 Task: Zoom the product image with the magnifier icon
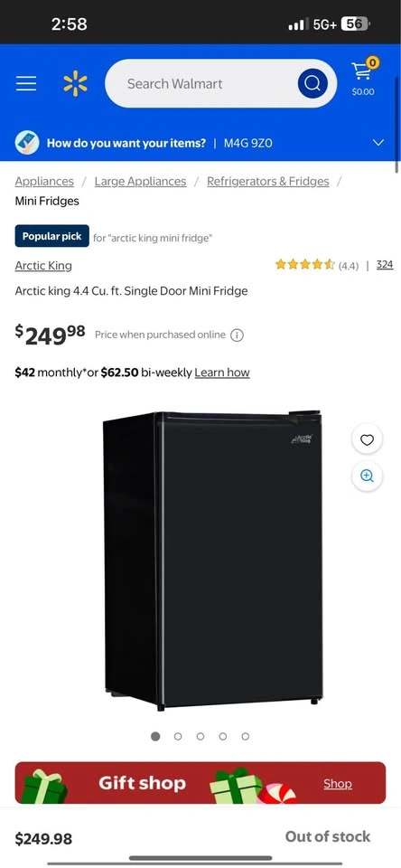point(367,476)
